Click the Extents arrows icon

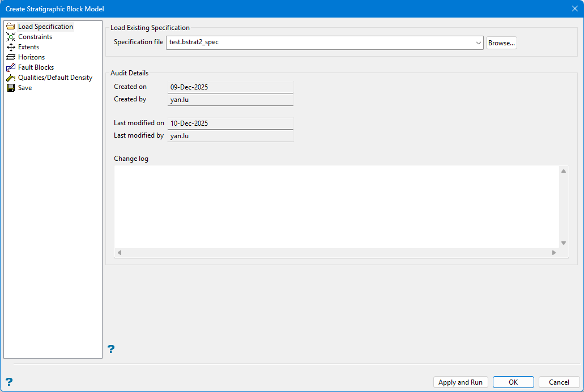click(10, 47)
